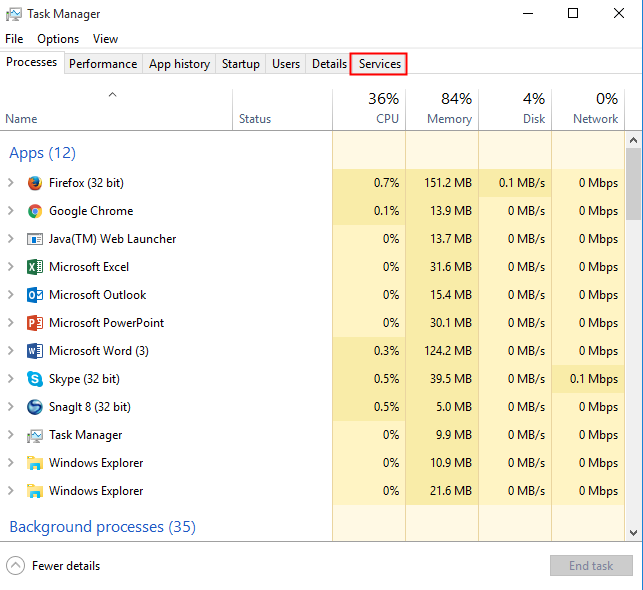Switch to the Services tab
Viewport: 643px width, 590px height.
click(x=380, y=64)
